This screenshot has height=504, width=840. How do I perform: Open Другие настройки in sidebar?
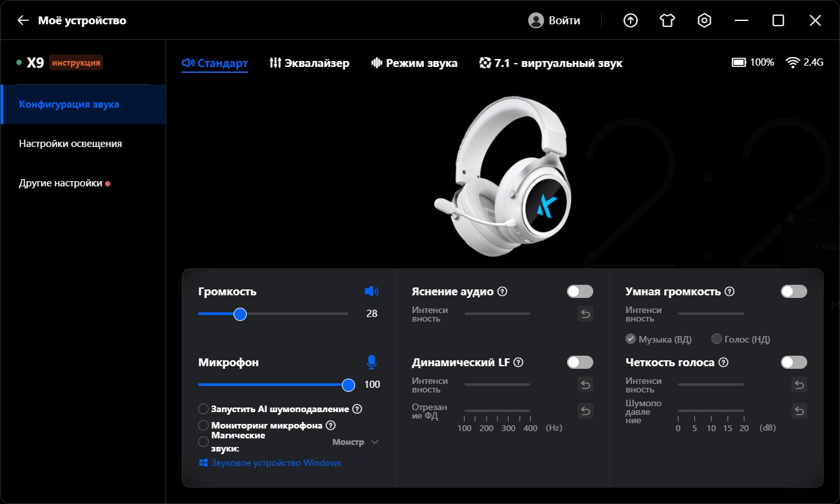point(83,183)
